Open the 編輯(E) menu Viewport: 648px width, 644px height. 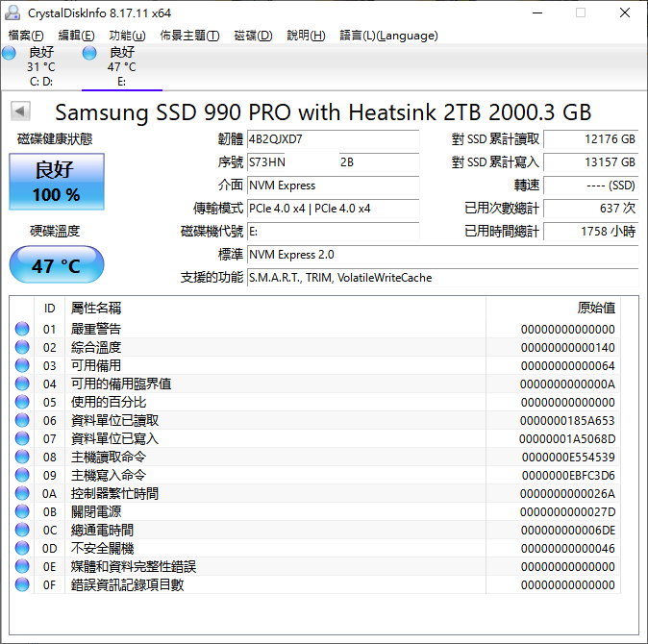[x=77, y=36]
